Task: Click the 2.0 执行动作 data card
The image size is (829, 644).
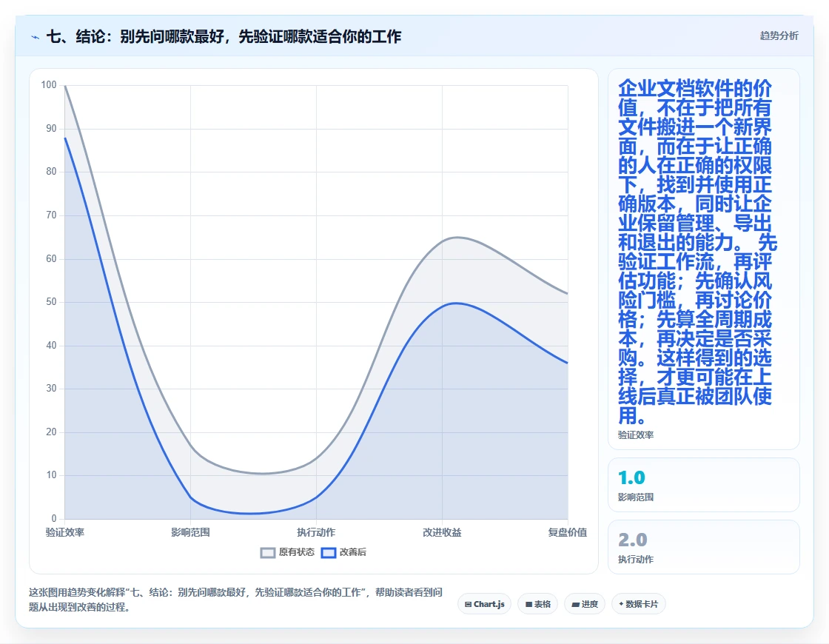Action: pos(704,547)
